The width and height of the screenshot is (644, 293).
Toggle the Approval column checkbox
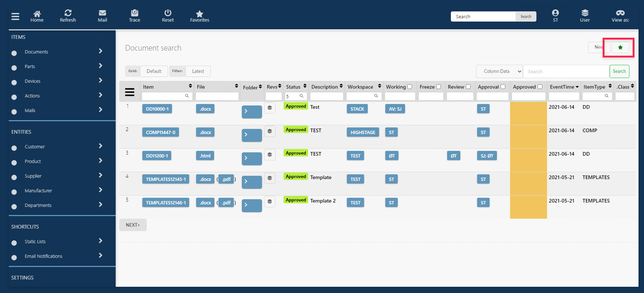pos(503,87)
